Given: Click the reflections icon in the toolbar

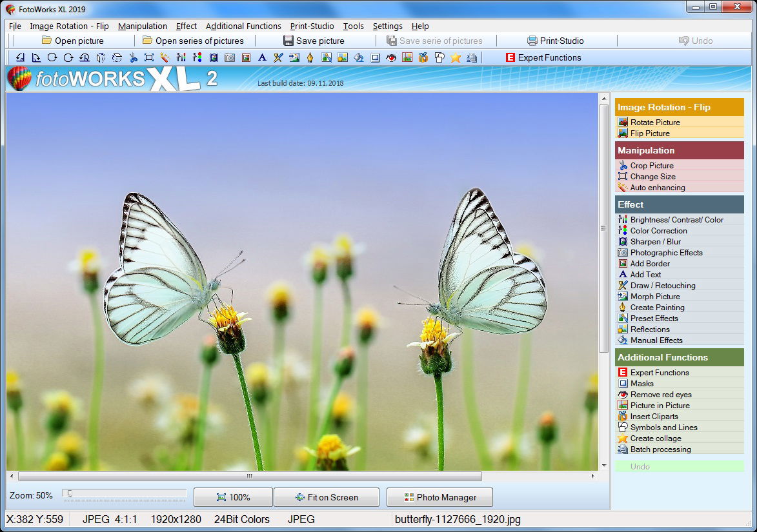Looking at the screenshot, I should coord(342,58).
